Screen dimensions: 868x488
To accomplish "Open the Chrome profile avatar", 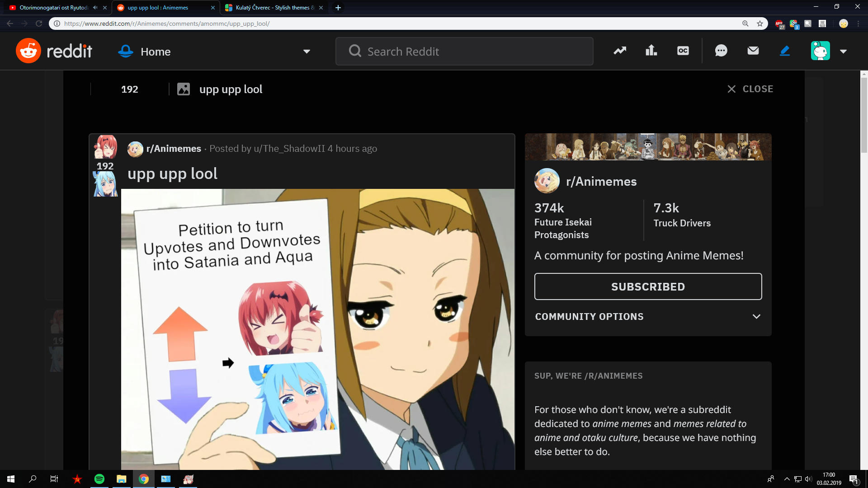I will click(844, 23).
